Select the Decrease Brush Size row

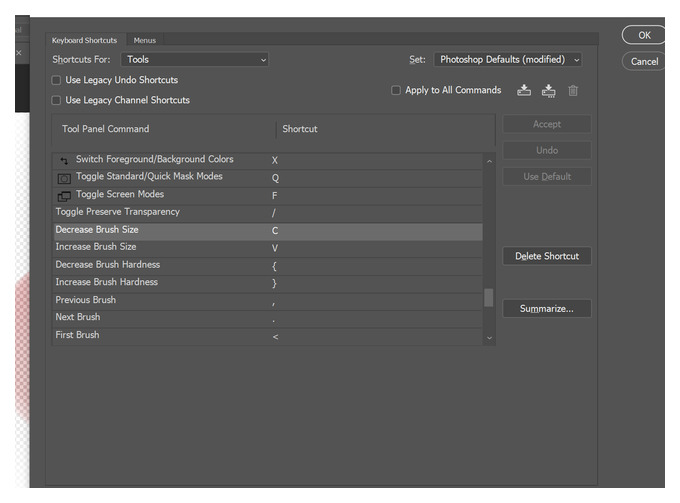[x=268, y=231]
